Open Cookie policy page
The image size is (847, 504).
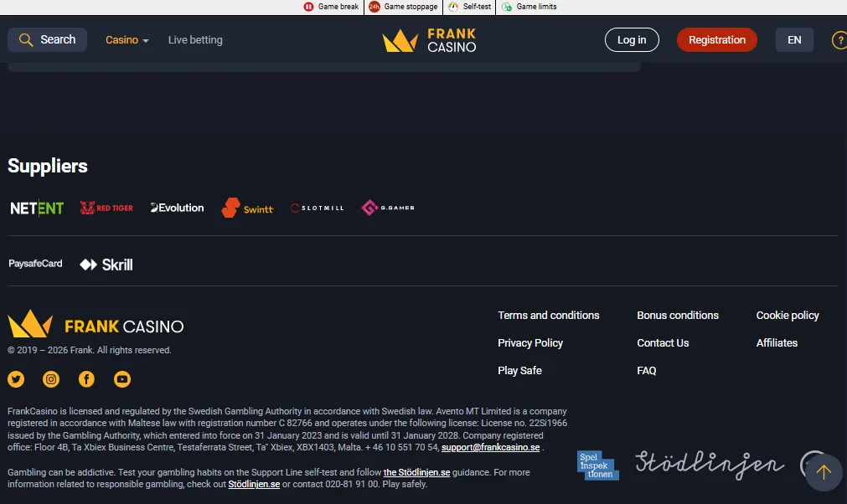pos(788,315)
